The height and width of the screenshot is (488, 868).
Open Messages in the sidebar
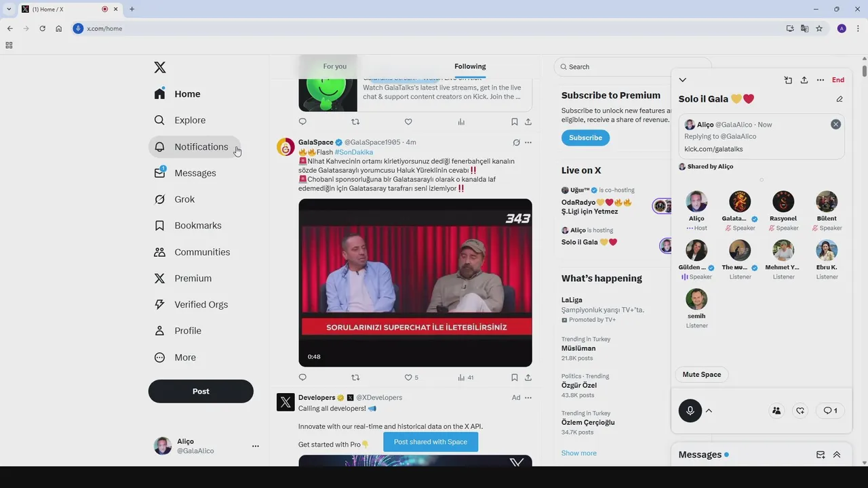185,173
